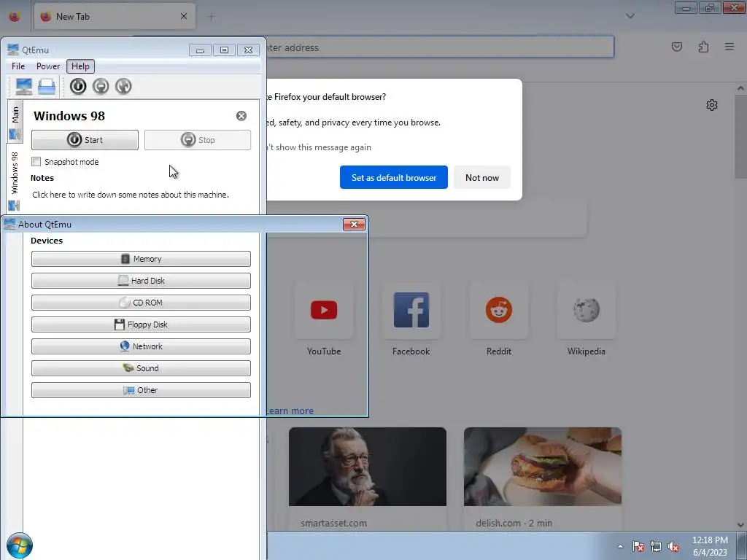Open the list all tabs dropdown
This screenshot has width=747, height=560.
pyautogui.click(x=630, y=16)
